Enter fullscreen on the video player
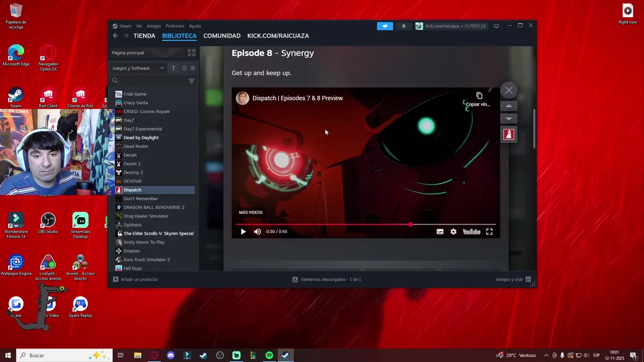The image size is (644, 362). tap(489, 232)
